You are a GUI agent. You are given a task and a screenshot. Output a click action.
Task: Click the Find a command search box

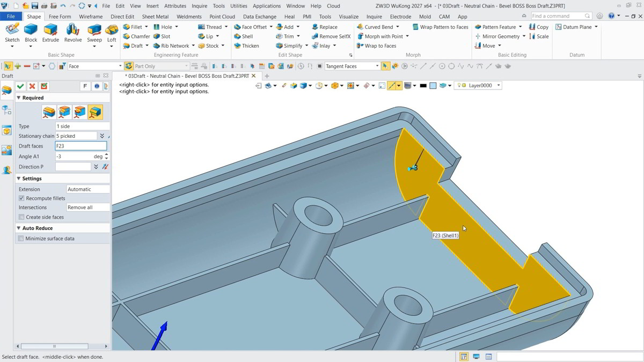(560, 16)
